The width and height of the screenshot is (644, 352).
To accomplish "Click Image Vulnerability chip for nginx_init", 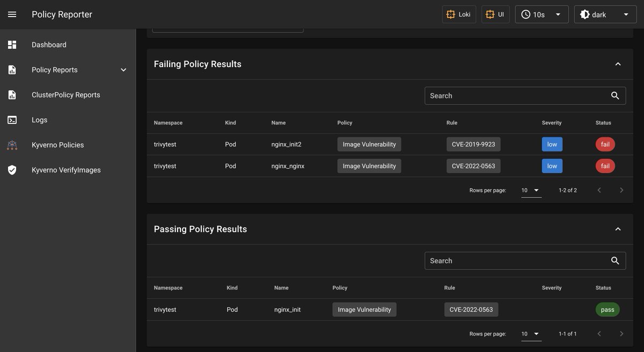I will (x=364, y=310).
